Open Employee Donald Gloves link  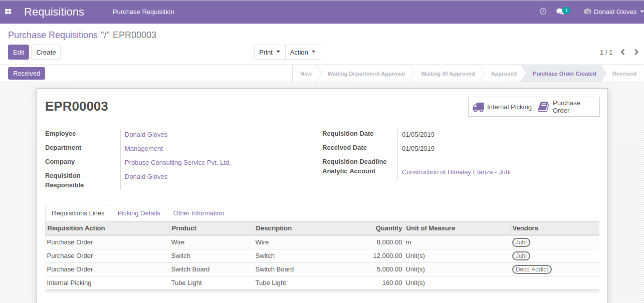click(x=146, y=134)
